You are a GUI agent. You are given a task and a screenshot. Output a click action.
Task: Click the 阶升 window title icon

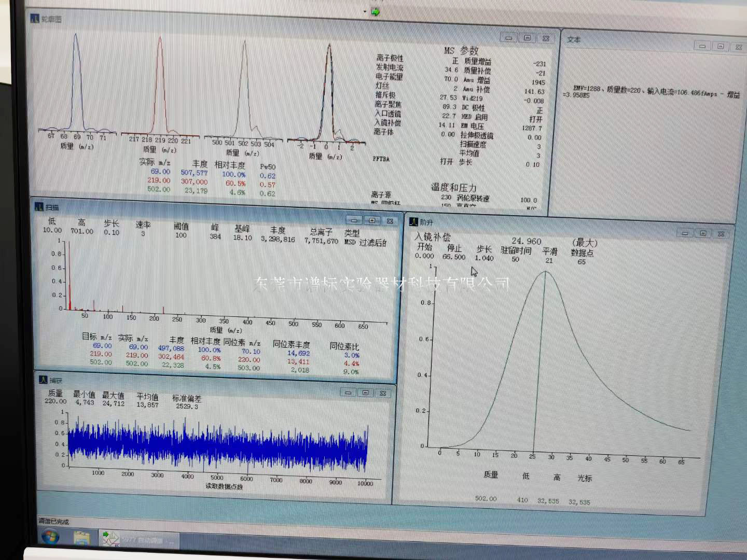point(413,222)
